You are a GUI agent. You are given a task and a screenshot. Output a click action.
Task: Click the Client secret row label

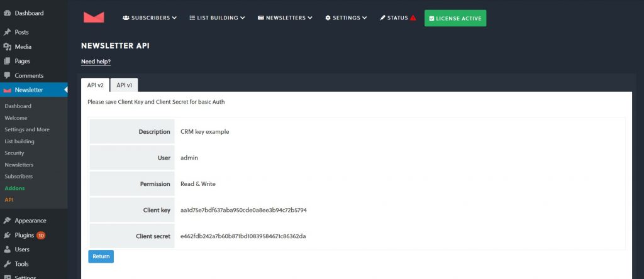[153, 236]
